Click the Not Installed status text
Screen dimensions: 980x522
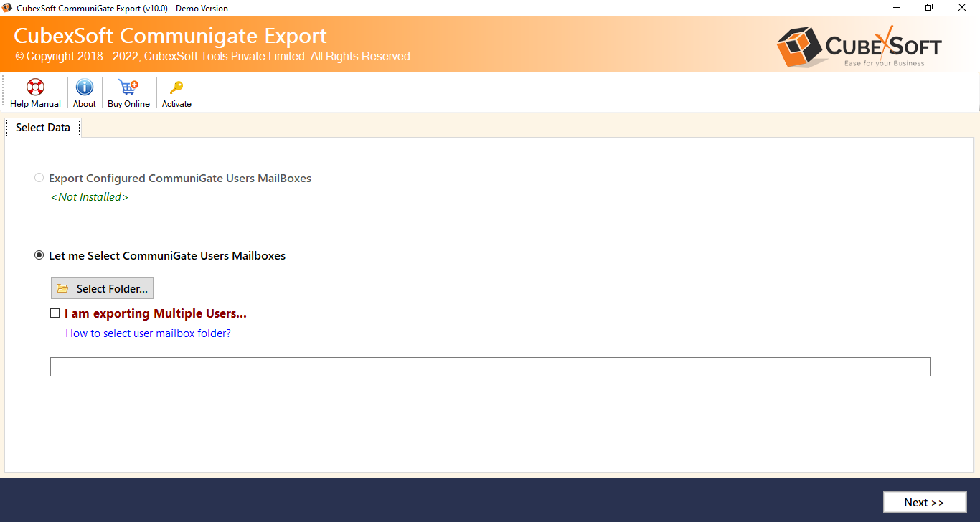[89, 196]
